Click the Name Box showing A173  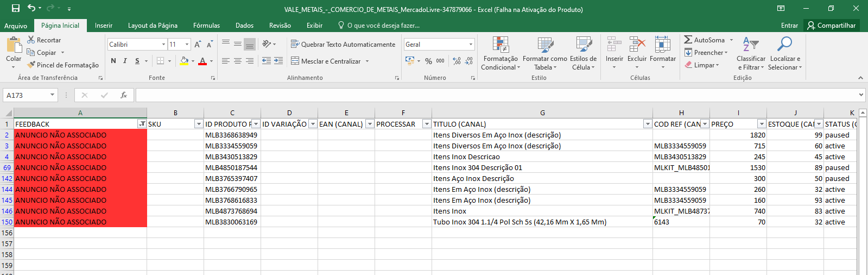26,95
